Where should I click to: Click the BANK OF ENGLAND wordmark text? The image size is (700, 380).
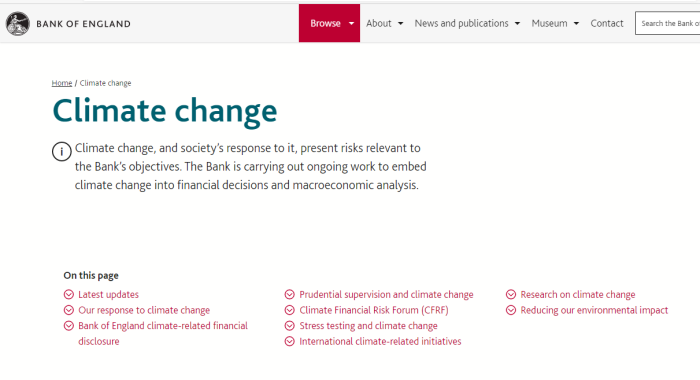tap(83, 24)
